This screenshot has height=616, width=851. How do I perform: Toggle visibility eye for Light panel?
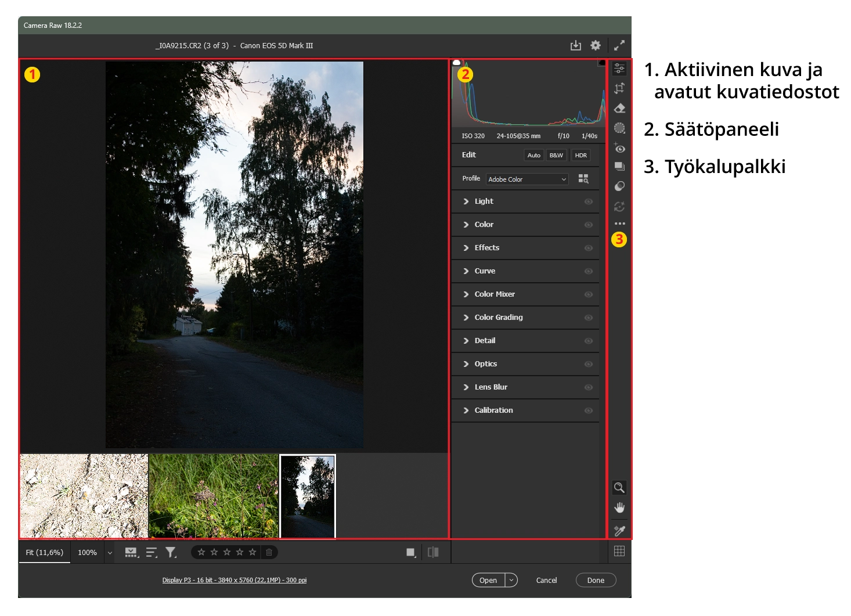pyautogui.click(x=588, y=201)
